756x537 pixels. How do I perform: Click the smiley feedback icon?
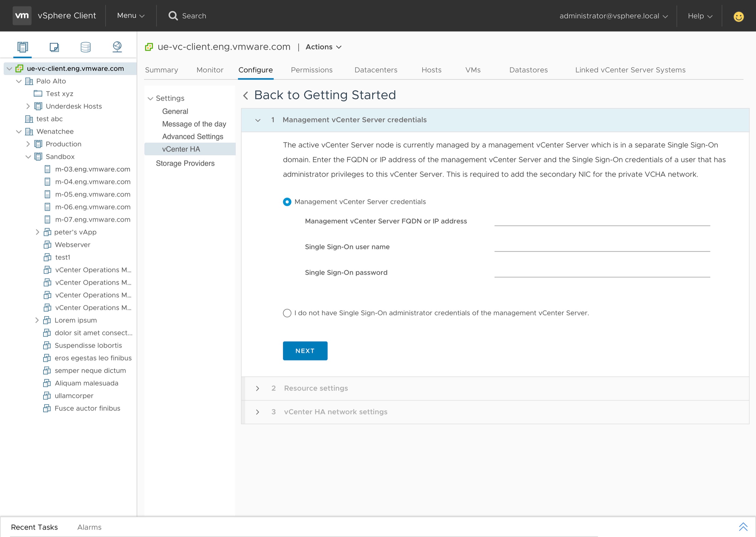pyautogui.click(x=739, y=16)
